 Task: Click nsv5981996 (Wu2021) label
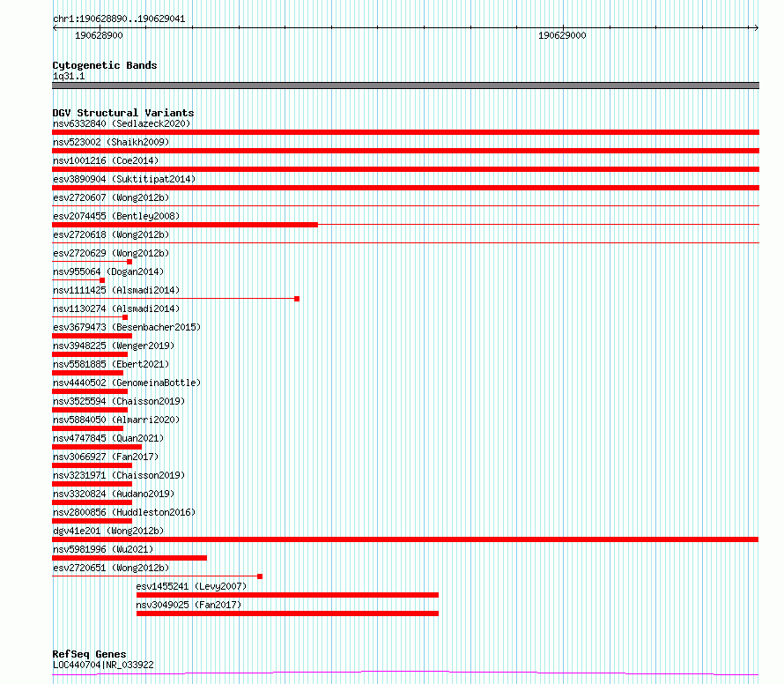[x=103, y=549]
